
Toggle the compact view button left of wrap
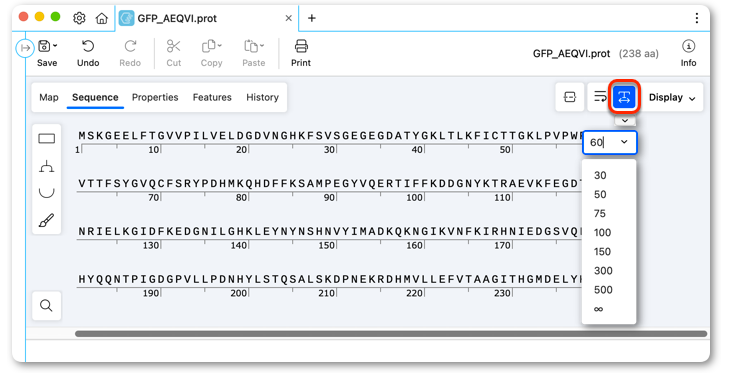(x=570, y=97)
